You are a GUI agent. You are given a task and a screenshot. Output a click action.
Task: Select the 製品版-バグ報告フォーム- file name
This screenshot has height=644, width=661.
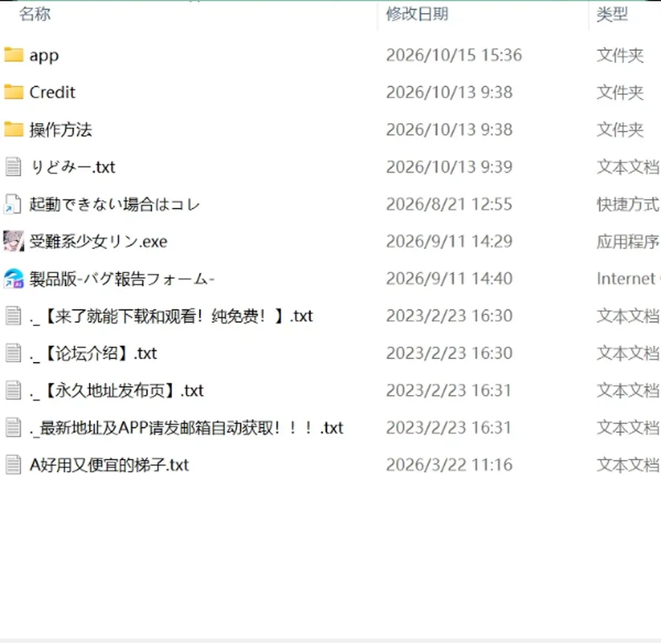(122, 279)
